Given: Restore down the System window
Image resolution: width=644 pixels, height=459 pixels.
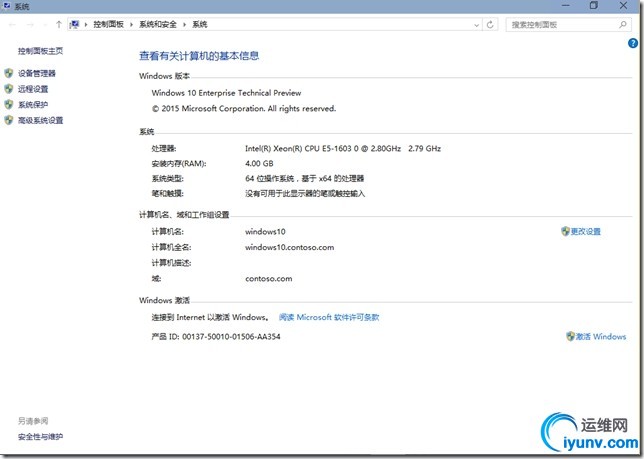Looking at the screenshot, I should (x=593, y=6).
